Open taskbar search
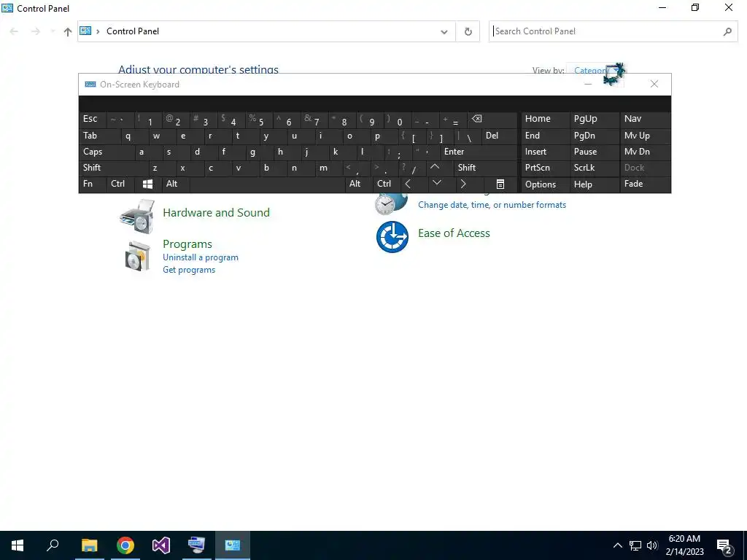The height and width of the screenshot is (560, 747). point(53,545)
